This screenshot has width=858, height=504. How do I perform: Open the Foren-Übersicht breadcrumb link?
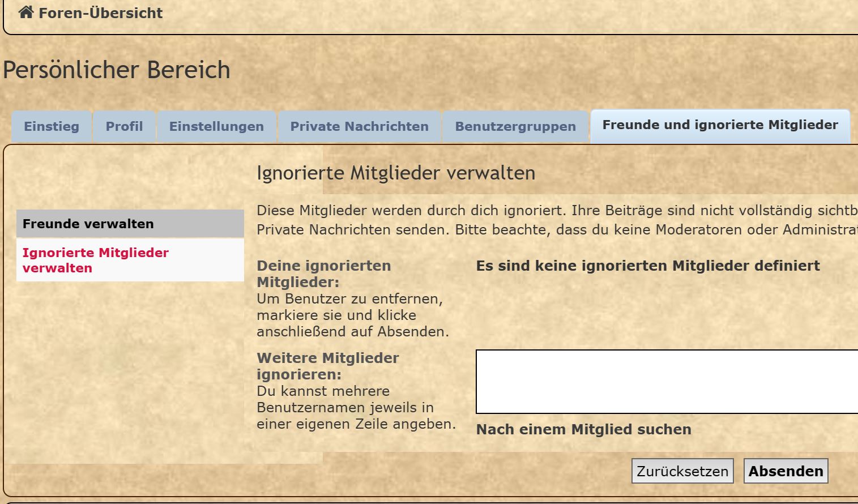[x=100, y=13]
